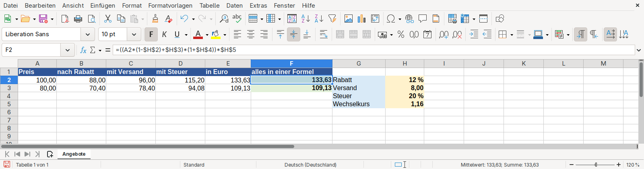Run the spell check (abc)
Image resolution: width=644 pixels, height=169 pixels.
point(237,19)
